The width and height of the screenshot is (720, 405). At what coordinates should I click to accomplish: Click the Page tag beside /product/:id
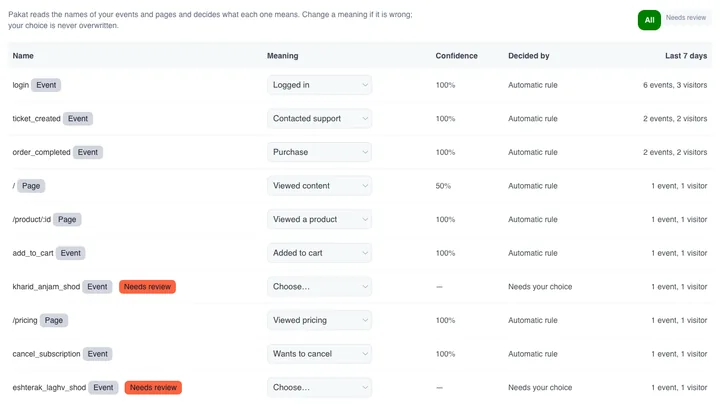pyautogui.click(x=67, y=219)
